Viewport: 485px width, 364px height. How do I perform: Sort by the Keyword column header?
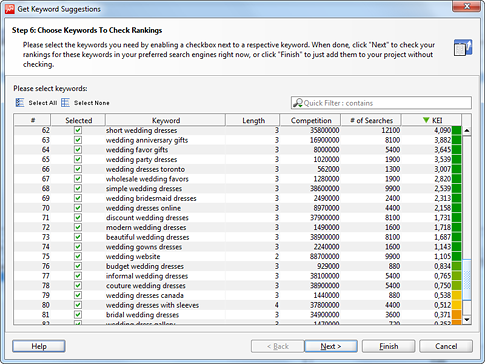coord(166,120)
